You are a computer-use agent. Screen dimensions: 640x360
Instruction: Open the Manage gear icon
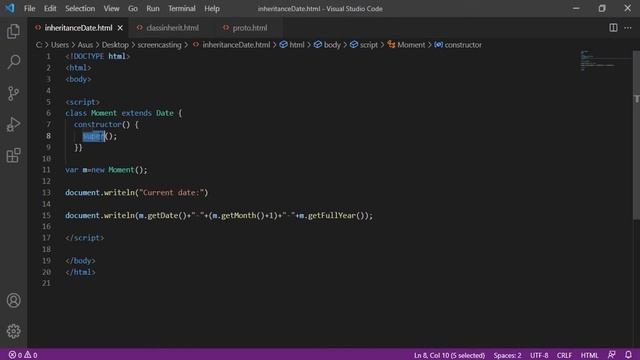click(13, 331)
